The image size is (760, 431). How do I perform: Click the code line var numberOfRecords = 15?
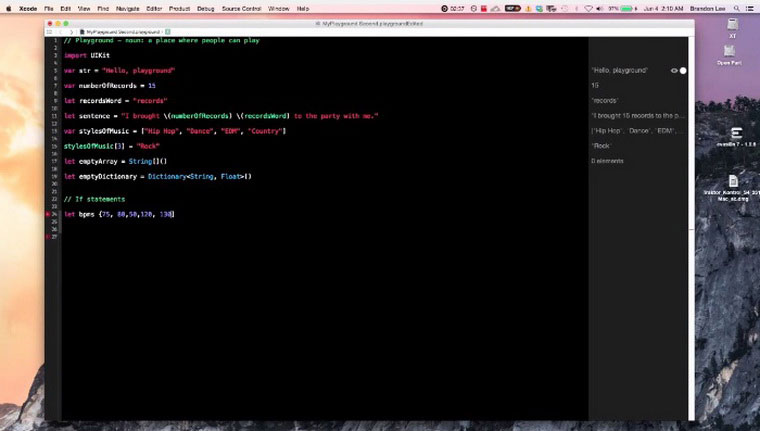pyautogui.click(x=110, y=86)
